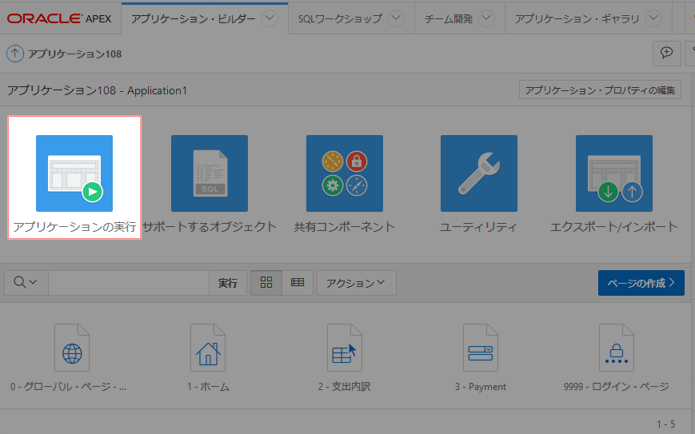Screen dimensions: 695x434
Task: Click the '2 - 支出内訳' label
Action: tap(344, 387)
